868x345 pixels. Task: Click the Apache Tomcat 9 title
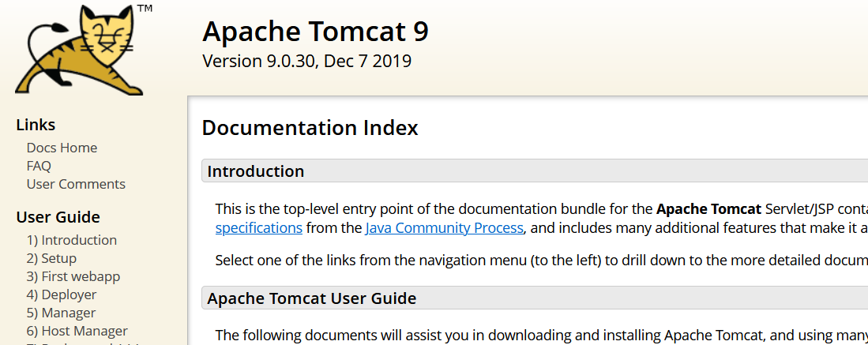pyautogui.click(x=316, y=32)
